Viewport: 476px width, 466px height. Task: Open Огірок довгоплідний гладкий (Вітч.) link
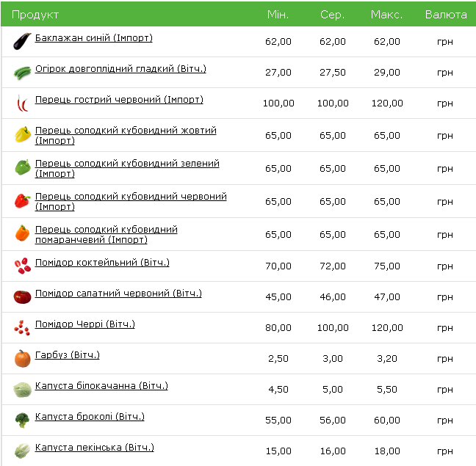120,69
